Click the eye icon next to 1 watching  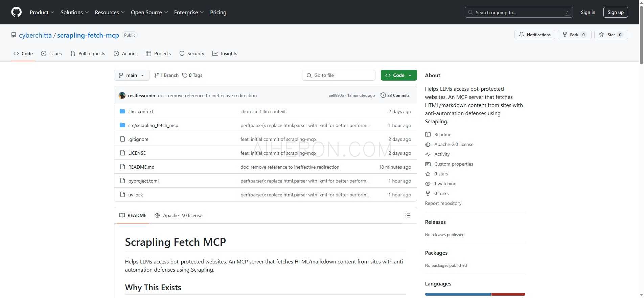(x=428, y=184)
